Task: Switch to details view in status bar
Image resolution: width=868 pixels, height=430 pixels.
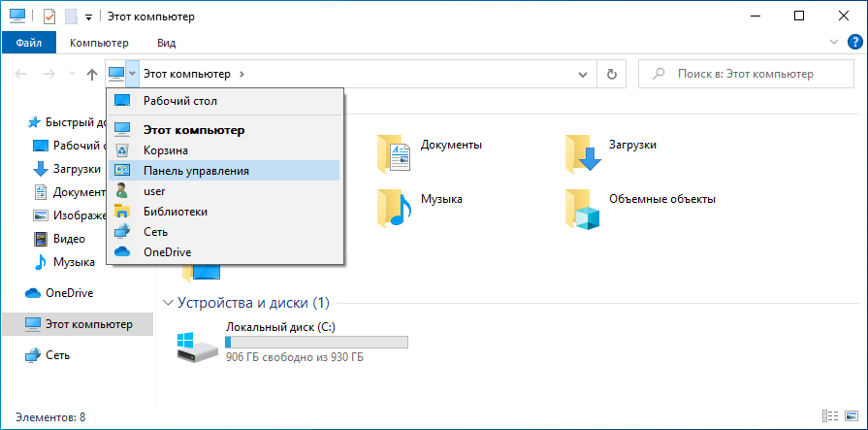Action: 832,417
